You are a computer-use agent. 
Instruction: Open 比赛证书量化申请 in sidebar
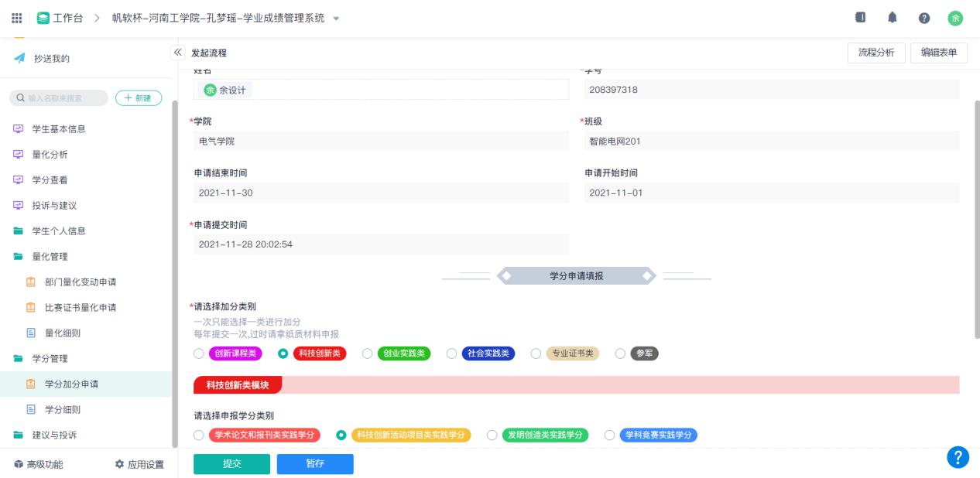[81, 307]
